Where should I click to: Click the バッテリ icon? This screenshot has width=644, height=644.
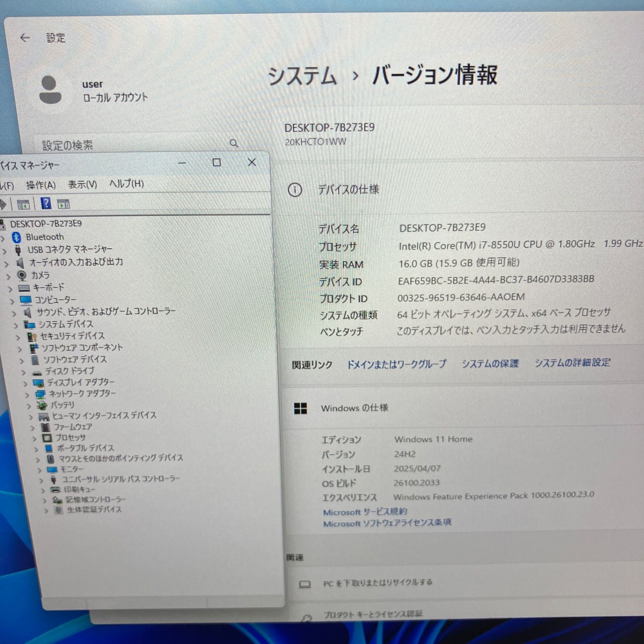tap(42, 405)
